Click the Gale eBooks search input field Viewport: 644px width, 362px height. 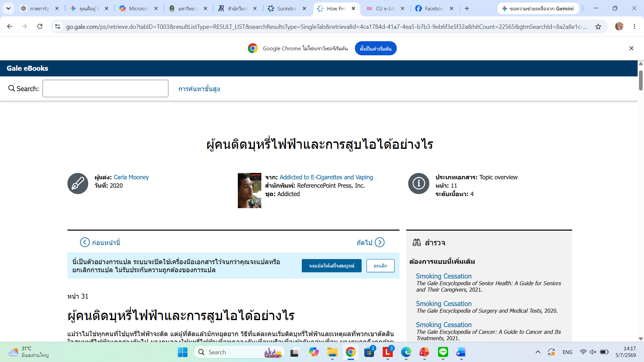(x=105, y=88)
